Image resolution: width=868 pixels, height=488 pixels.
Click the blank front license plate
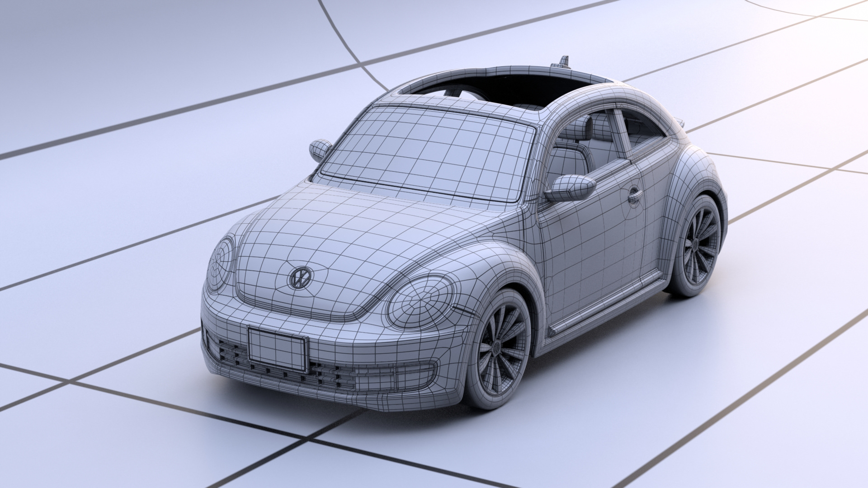coord(277,349)
